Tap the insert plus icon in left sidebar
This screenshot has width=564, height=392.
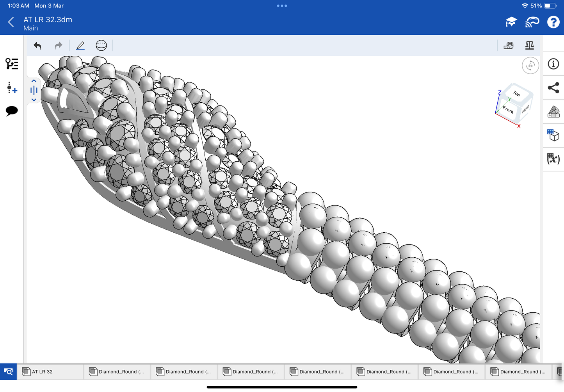pyautogui.click(x=12, y=88)
